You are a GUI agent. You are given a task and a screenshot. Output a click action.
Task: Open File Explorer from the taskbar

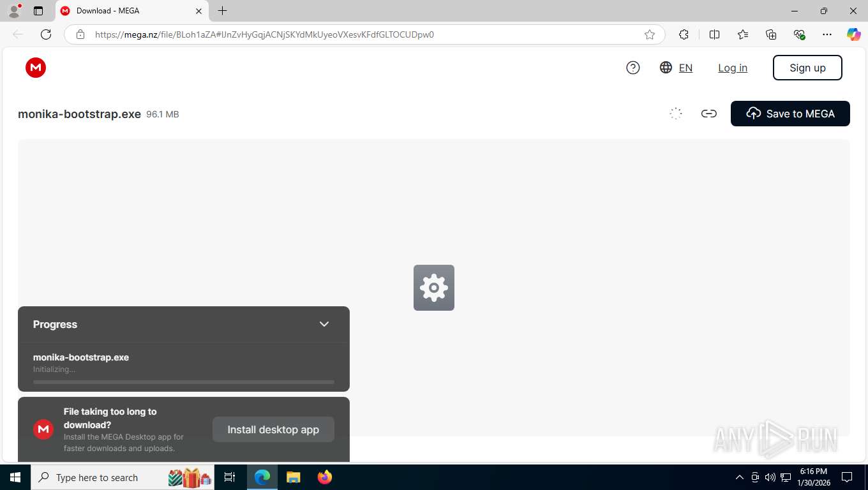(x=293, y=477)
